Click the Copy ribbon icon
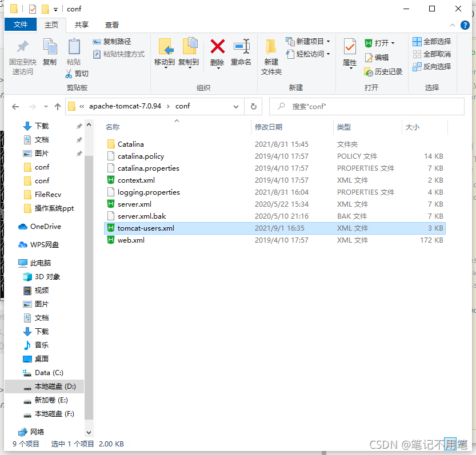Image resolution: width=476 pixels, height=455 pixels. click(x=50, y=47)
